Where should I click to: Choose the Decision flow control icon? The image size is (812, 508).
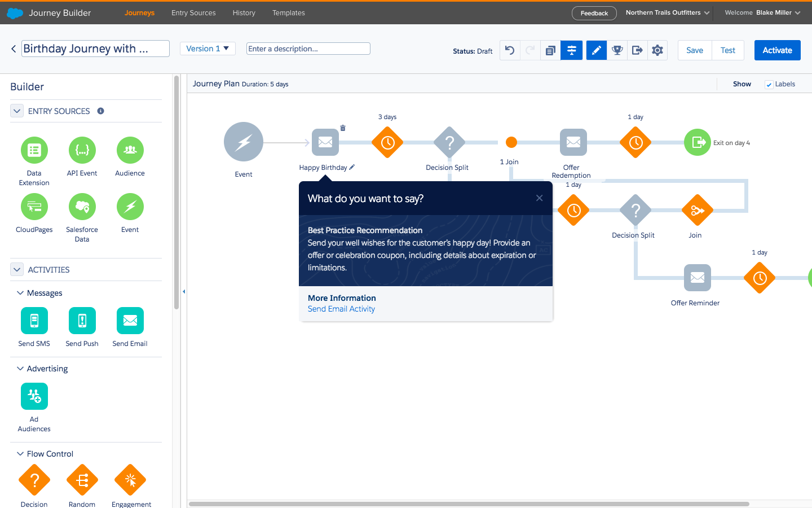[x=34, y=480]
